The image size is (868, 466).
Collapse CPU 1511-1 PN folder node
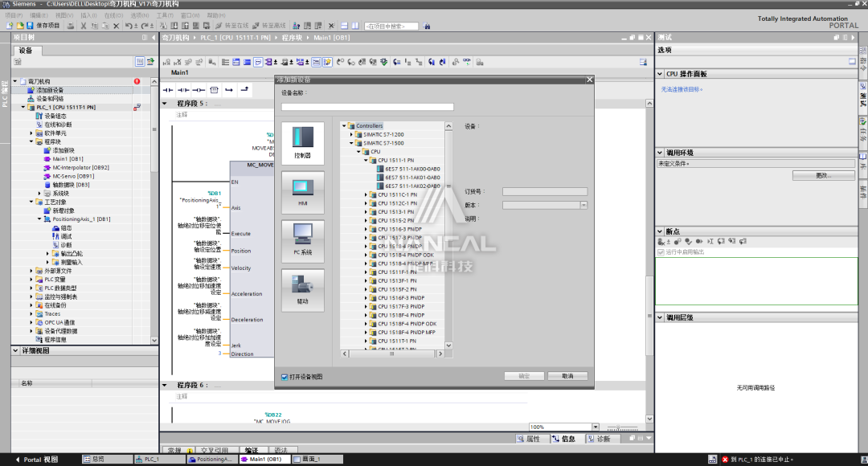(x=366, y=160)
